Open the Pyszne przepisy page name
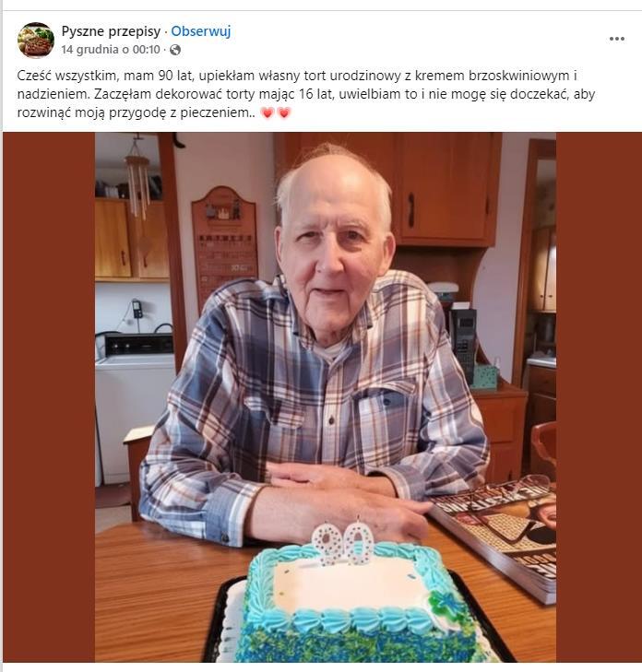Viewport: 642px width, 672px height. point(111,31)
